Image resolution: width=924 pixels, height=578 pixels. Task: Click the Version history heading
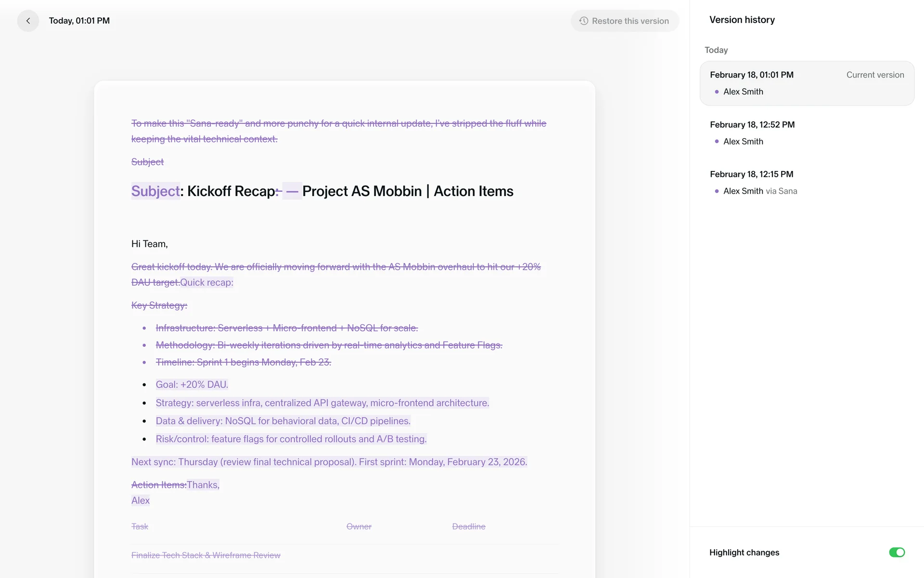coord(742,20)
